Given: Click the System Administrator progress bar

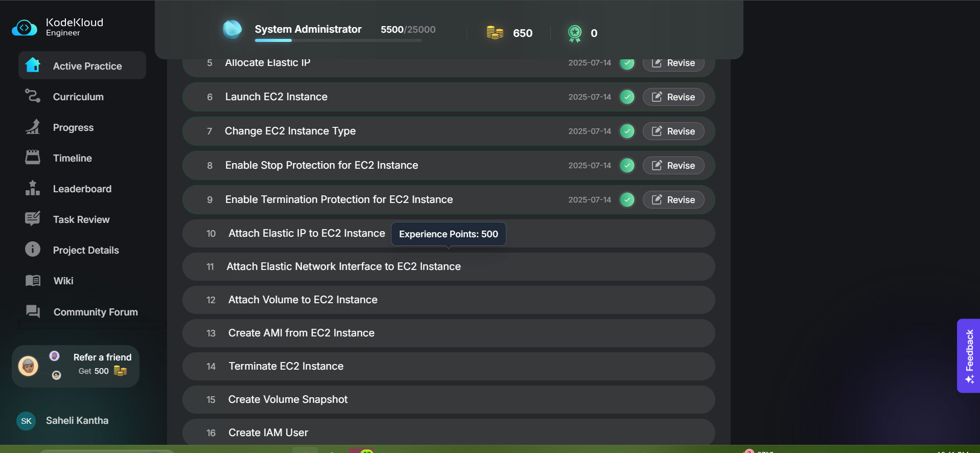Looking at the screenshot, I should coord(338,40).
